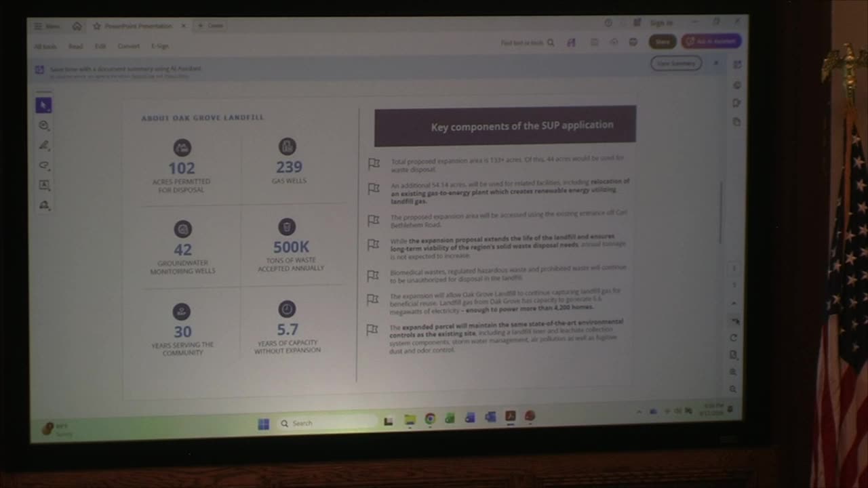Click the find text search magnifier icon
The height and width of the screenshot is (488, 868).
point(551,43)
